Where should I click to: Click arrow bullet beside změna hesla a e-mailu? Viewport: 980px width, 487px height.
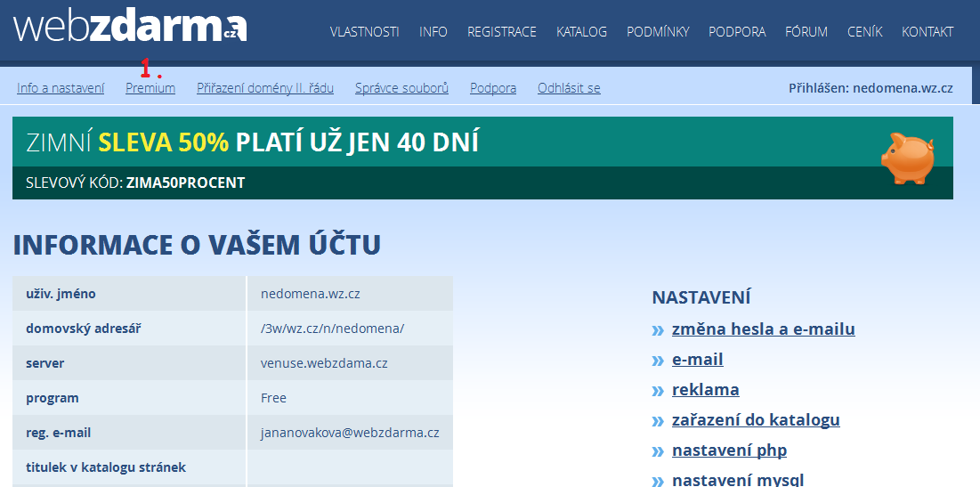(x=658, y=330)
